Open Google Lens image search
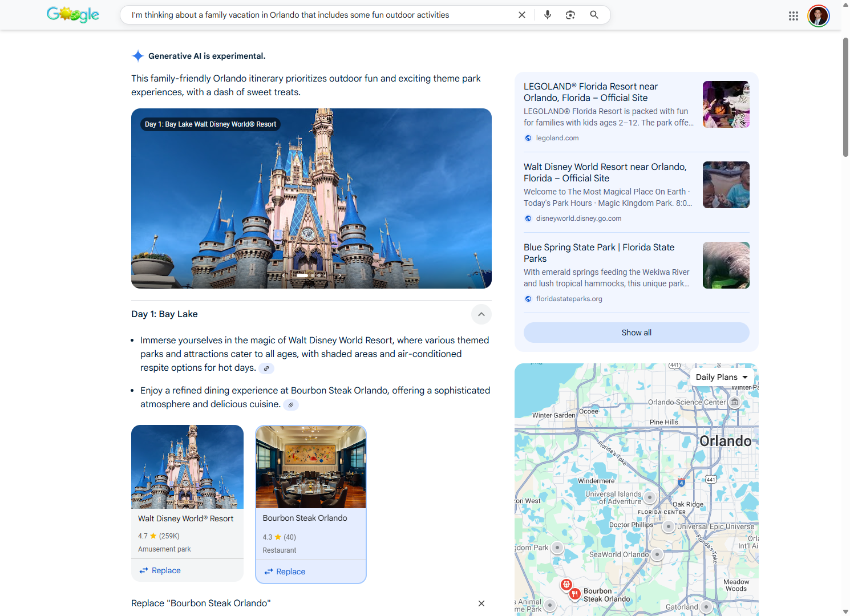The width and height of the screenshot is (850, 616). click(x=570, y=14)
